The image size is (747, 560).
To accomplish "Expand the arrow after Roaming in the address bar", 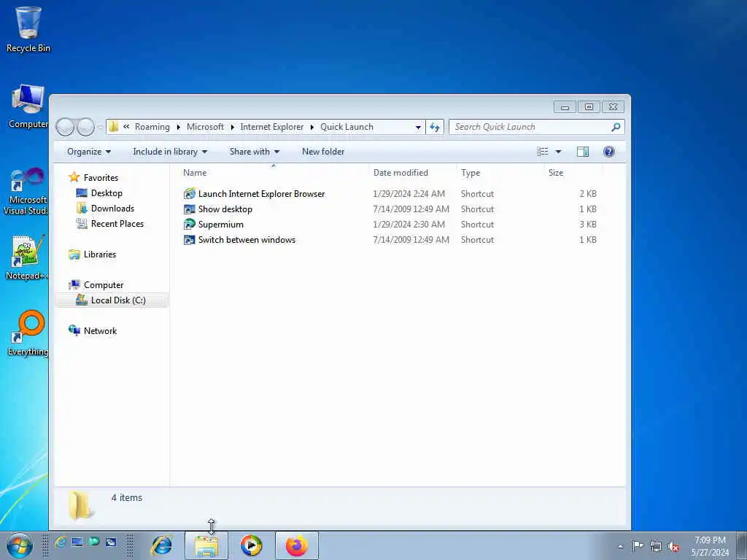I will (178, 127).
